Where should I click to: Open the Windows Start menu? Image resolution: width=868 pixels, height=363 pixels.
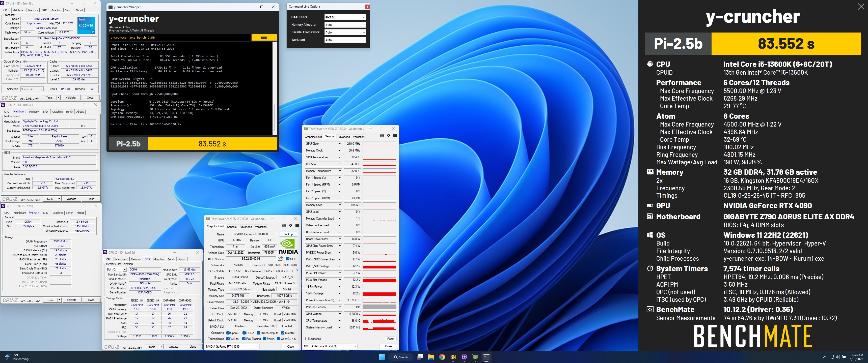click(x=382, y=357)
